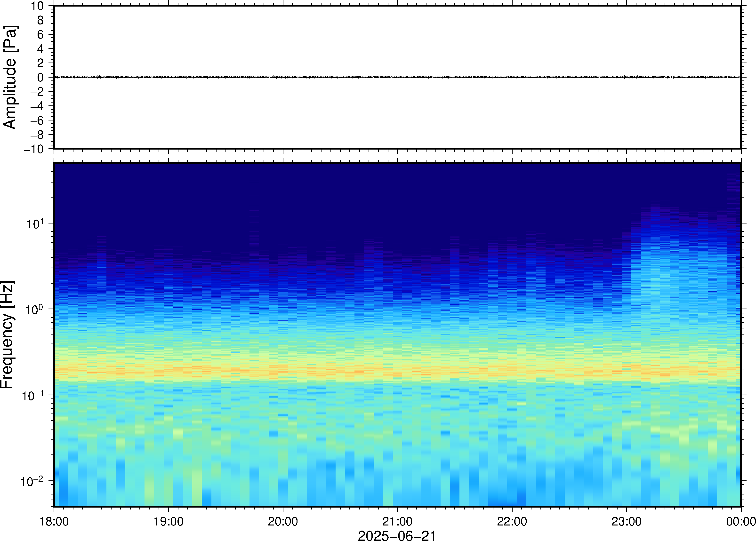Click the amplitude tick label −4
This screenshot has height=541, width=756.
37,106
